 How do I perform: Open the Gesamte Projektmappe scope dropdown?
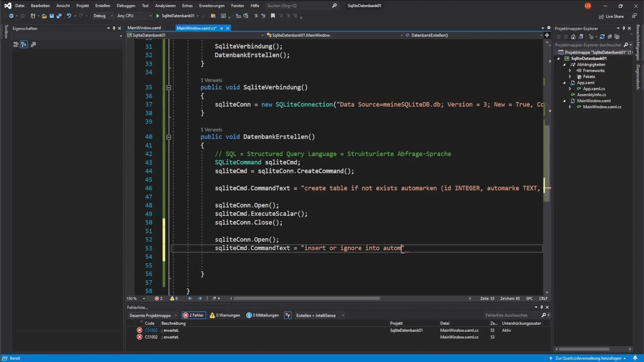[x=153, y=315]
